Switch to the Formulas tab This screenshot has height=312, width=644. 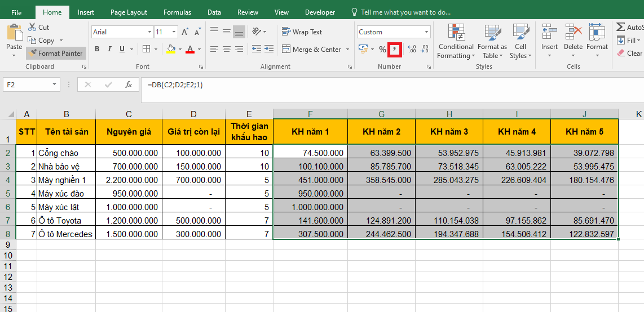177,12
